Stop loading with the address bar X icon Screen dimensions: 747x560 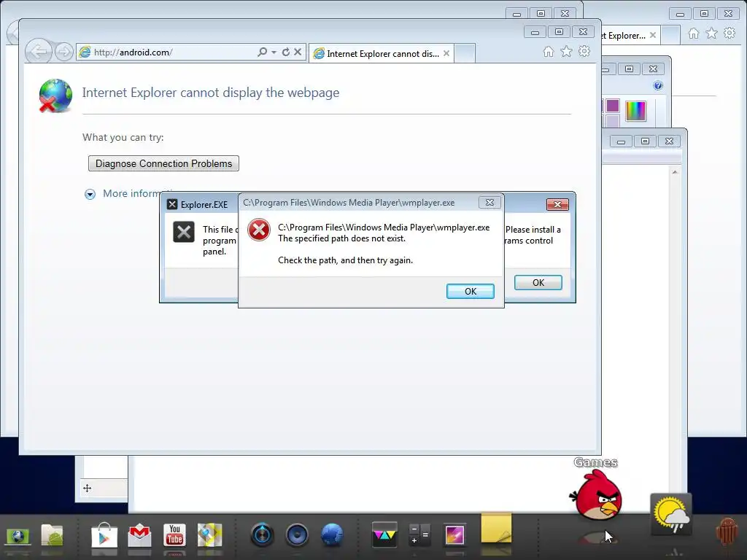coord(298,52)
